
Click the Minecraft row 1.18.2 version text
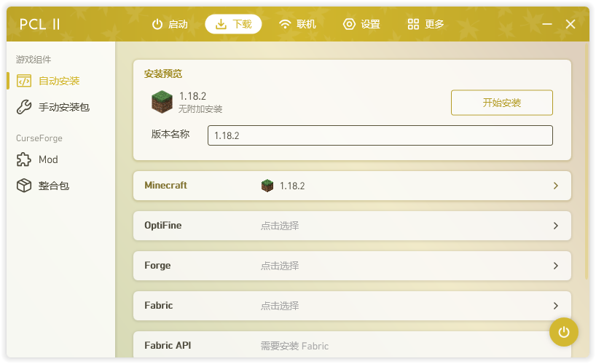coord(292,186)
